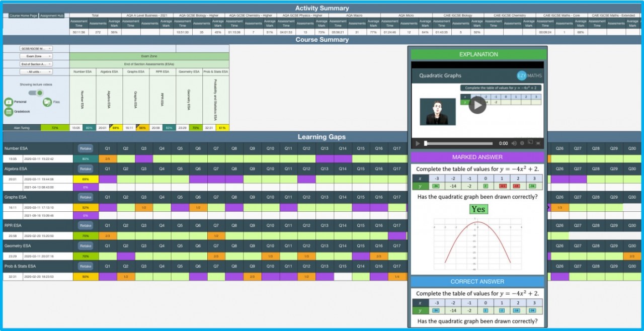644x331 pixels.
Task: Select the Algebra ESA column header
Action: coord(109,72)
